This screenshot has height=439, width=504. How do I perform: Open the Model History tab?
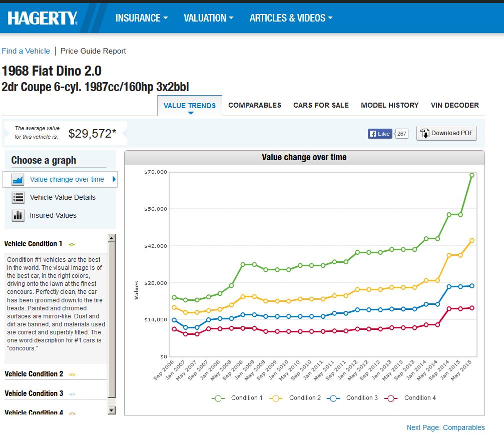click(x=389, y=105)
